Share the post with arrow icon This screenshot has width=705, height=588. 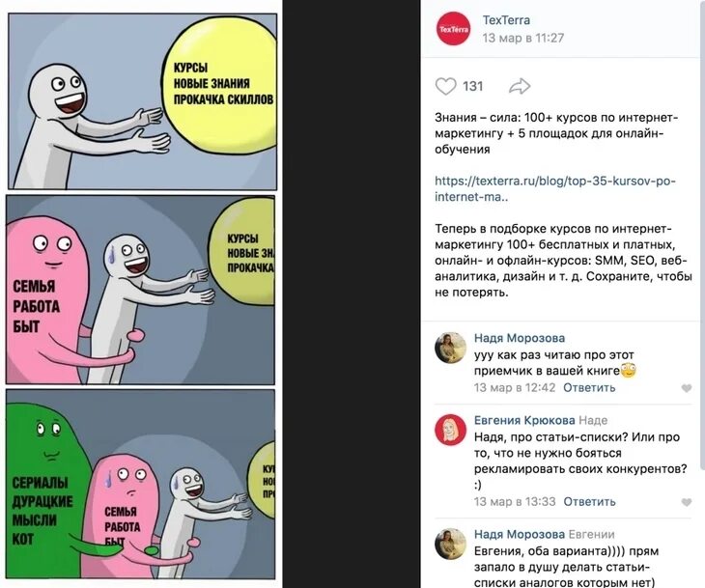pos(520,86)
